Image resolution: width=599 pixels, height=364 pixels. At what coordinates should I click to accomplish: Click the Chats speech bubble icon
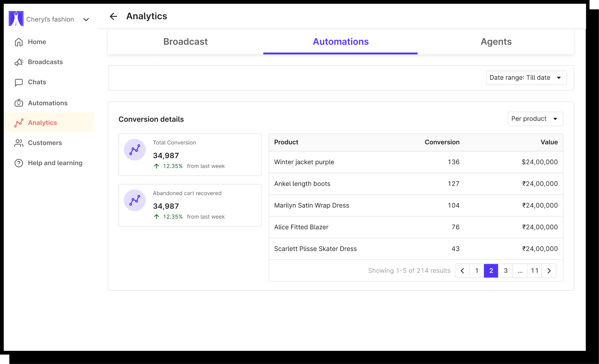click(19, 82)
